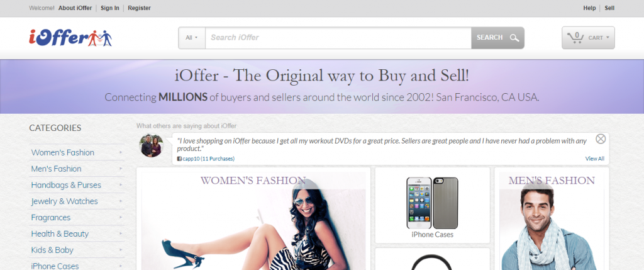Open capp10 (11 Purchases) profile link
644x270 pixels.
[x=209, y=159]
